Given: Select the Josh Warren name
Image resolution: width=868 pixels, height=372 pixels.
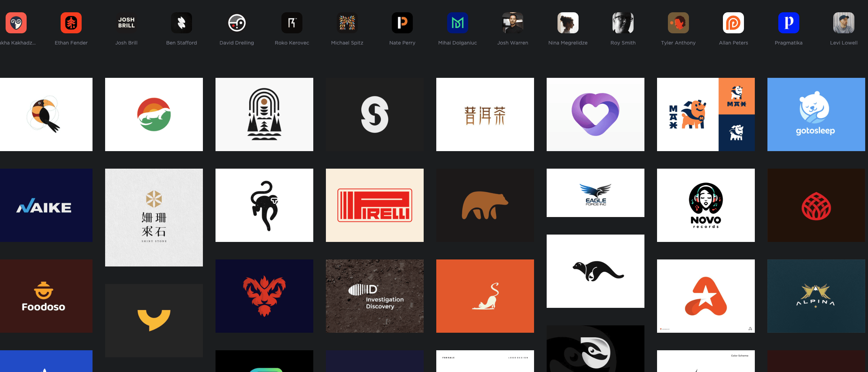Looking at the screenshot, I should coord(513,43).
